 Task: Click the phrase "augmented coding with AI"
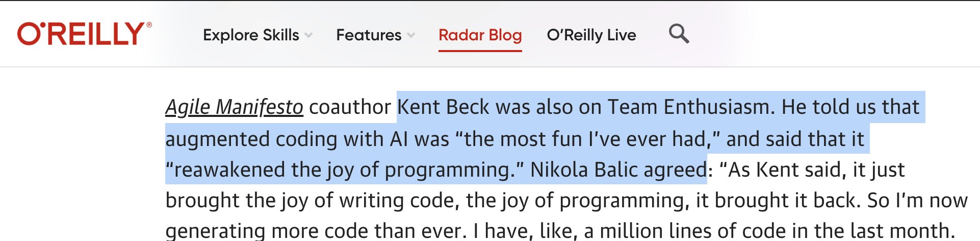click(287, 139)
